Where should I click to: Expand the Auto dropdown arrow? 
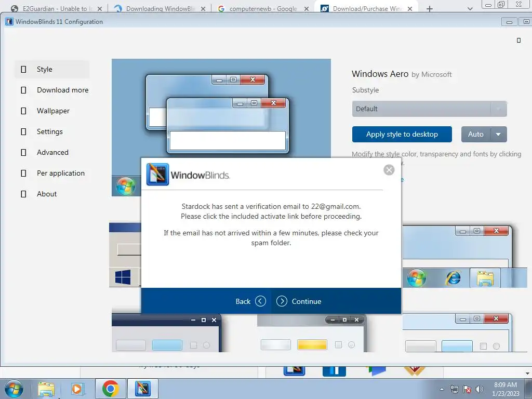498,135
